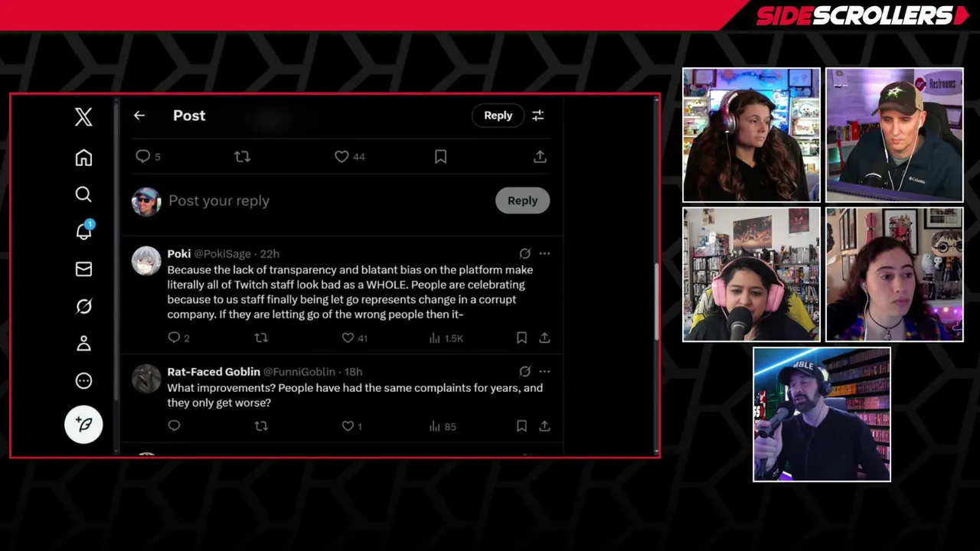Image resolution: width=980 pixels, height=551 pixels.
Task: Open the Rat-Faced Goblin name link
Action: click(214, 372)
